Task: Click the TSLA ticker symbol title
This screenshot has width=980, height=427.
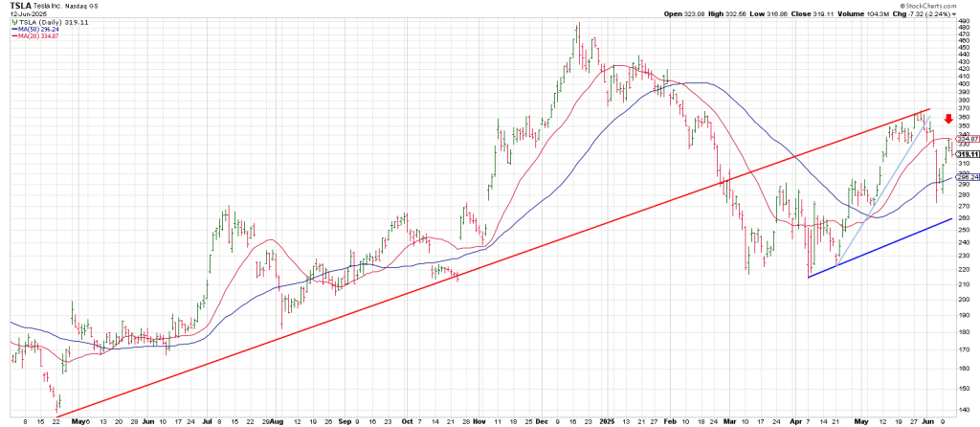Action: pos(21,5)
